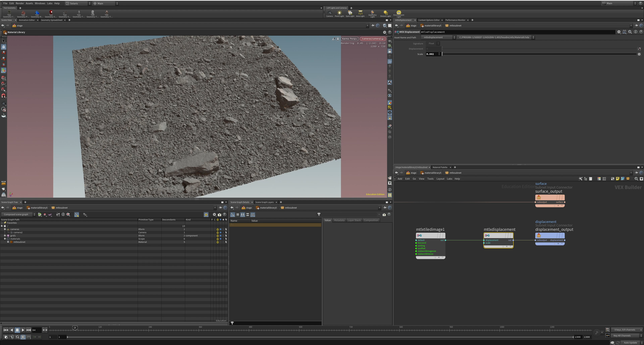The width and height of the screenshot is (644, 345).
Task: Add a Spot Light from the shelf
Action: click(350, 14)
